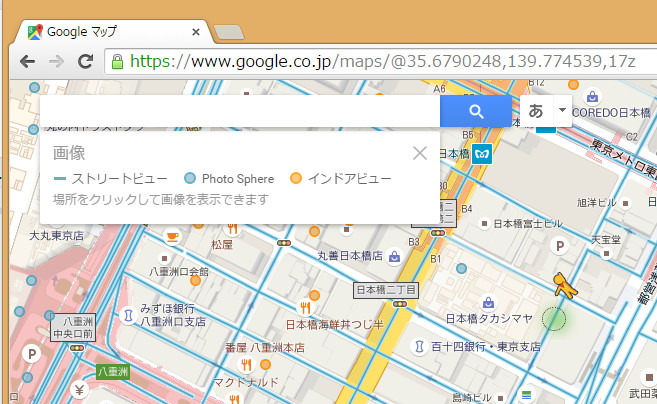Click the 八重洲口会館 place marker
This screenshot has height=404, width=657.
click(164, 258)
